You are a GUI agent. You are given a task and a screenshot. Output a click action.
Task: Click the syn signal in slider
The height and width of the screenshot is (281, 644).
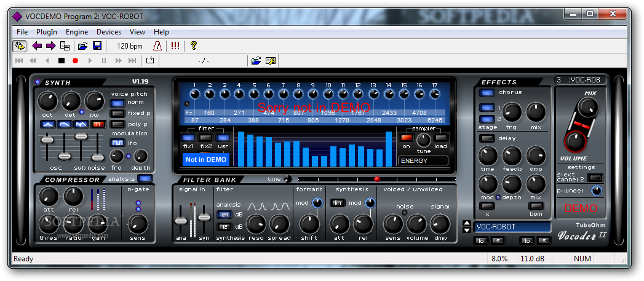[204, 217]
